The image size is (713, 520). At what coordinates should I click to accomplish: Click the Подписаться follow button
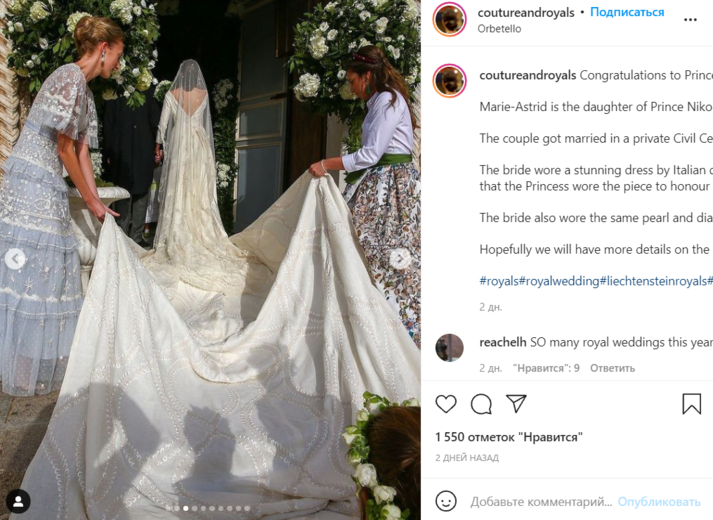(x=627, y=12)
